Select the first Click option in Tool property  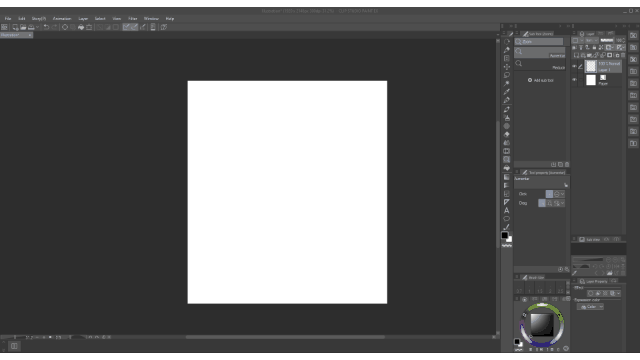[x=549, y=194]
